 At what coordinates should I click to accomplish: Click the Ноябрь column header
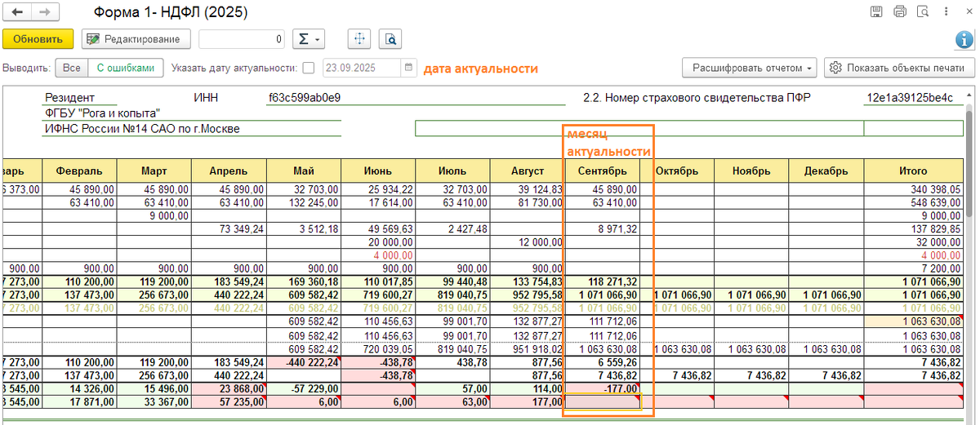751,171
